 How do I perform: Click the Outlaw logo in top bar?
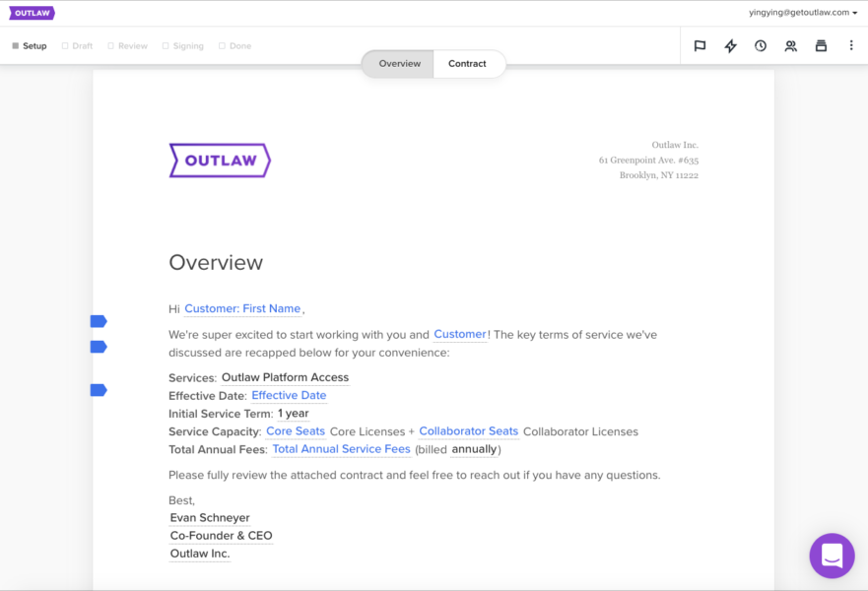33,13
